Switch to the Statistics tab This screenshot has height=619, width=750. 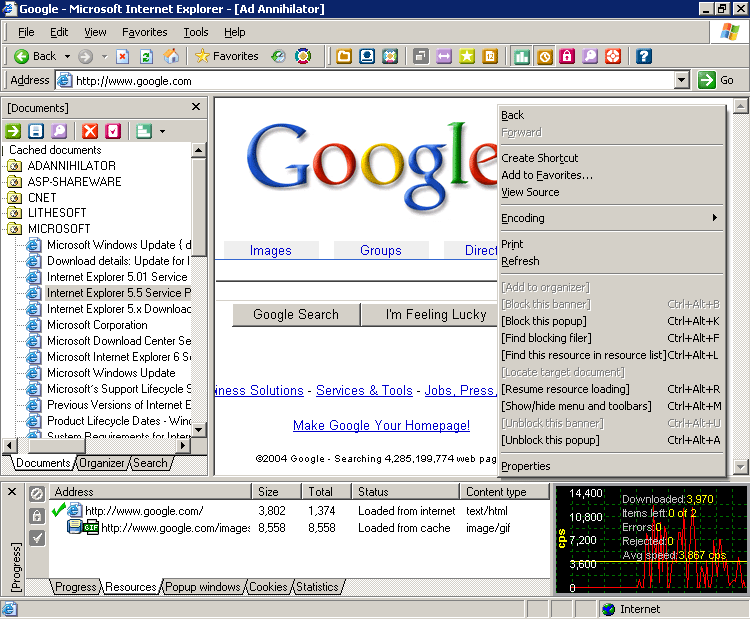pos(317,587)
